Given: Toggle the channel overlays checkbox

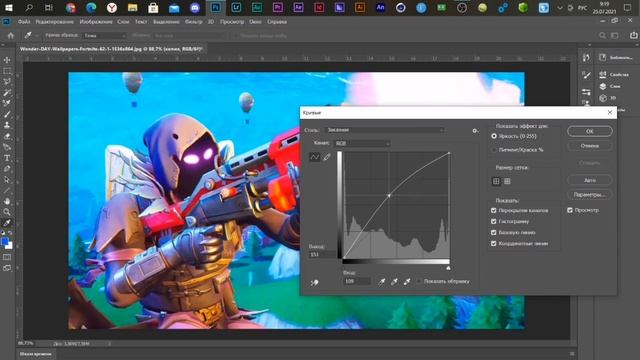Looking at the screenshot, I should click(493, 210).
